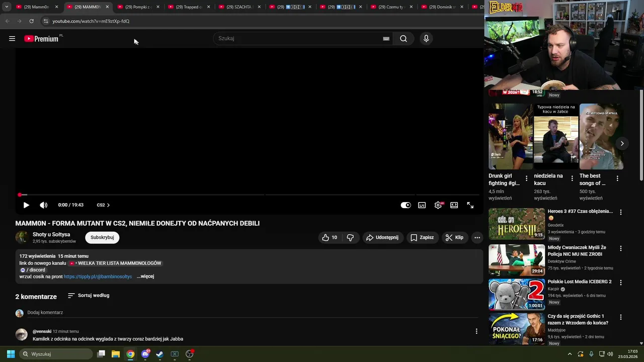Create a clip with Klip

(455, 237)
